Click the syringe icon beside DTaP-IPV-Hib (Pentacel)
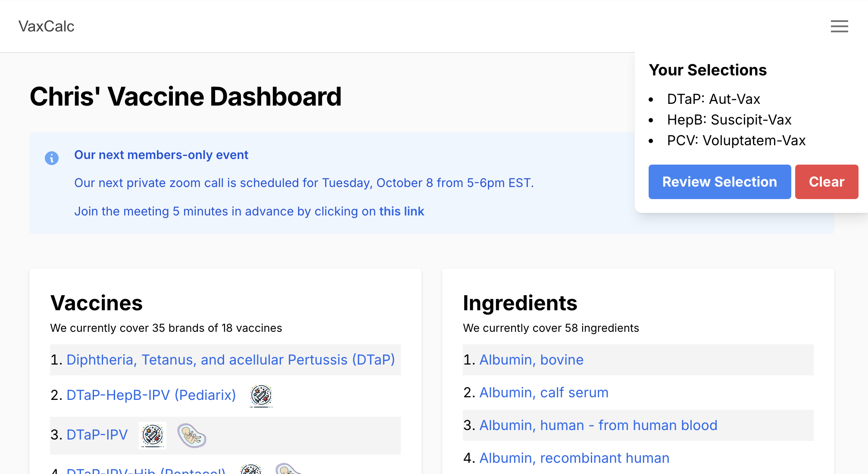The height and width of the screenshot is (474, 868). [251, 470]
